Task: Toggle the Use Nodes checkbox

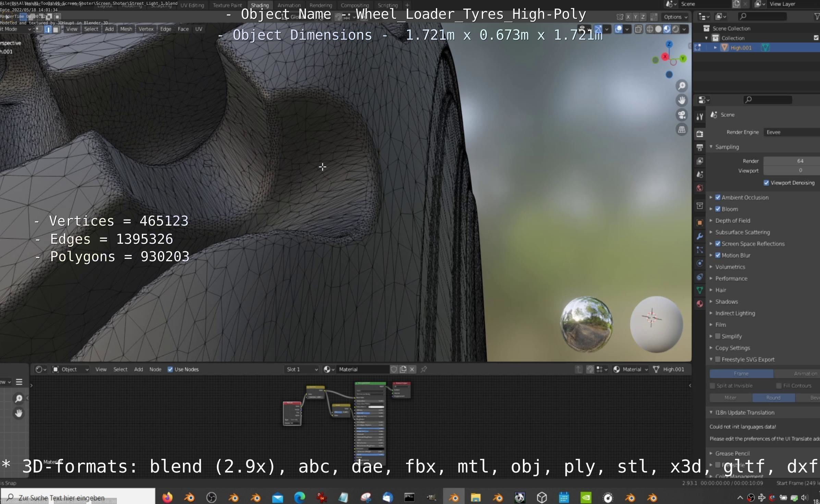Action: click(170, 369)
